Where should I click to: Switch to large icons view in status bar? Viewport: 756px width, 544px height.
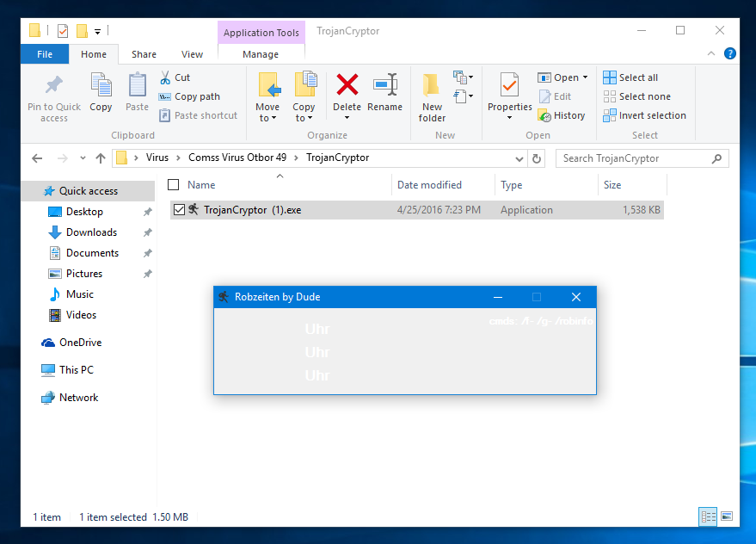[x=727, y=516]
